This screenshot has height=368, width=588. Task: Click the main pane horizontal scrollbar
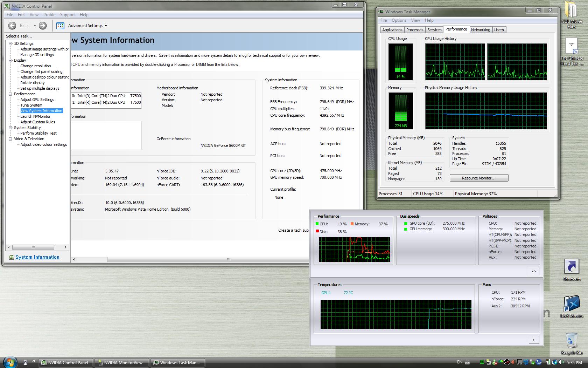208,260
